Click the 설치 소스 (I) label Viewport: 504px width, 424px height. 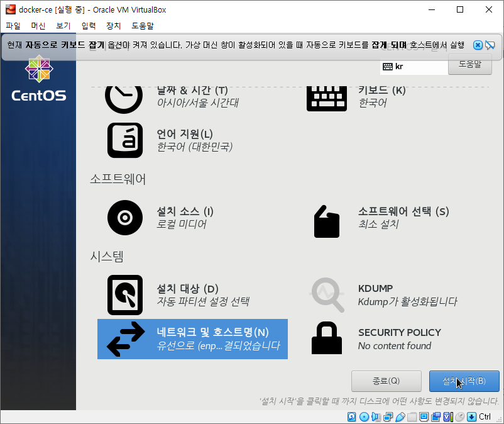pyautogui.click(x=185, y=211)
